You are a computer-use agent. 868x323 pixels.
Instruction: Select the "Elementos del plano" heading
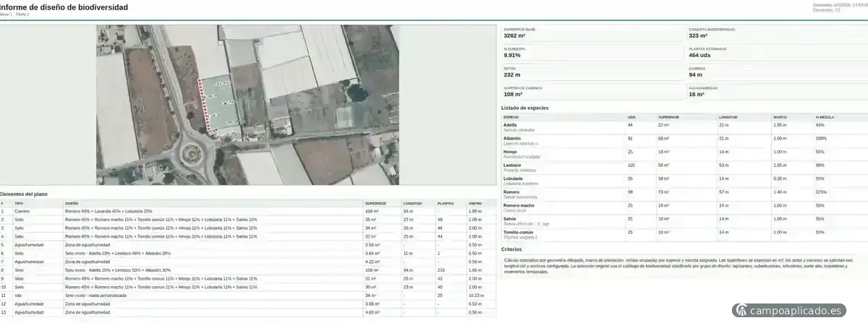24,194
